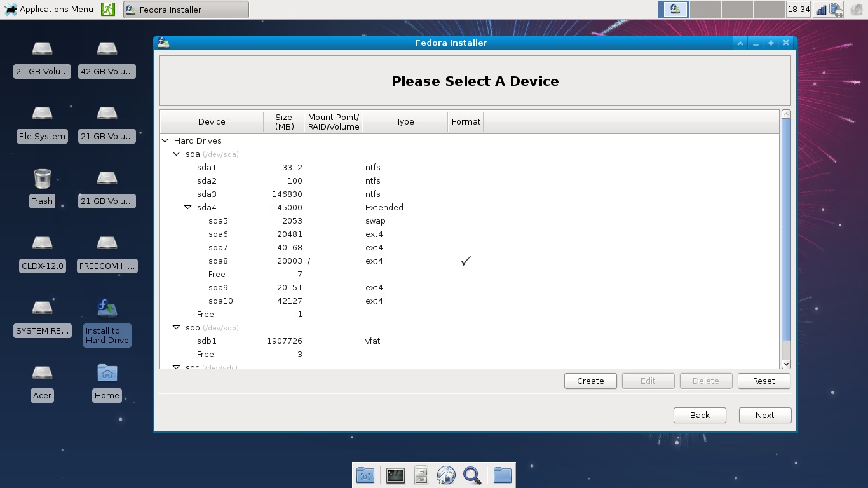Open the FREECOM H... drive icon

pyautogui.click(x=107, y=254)
